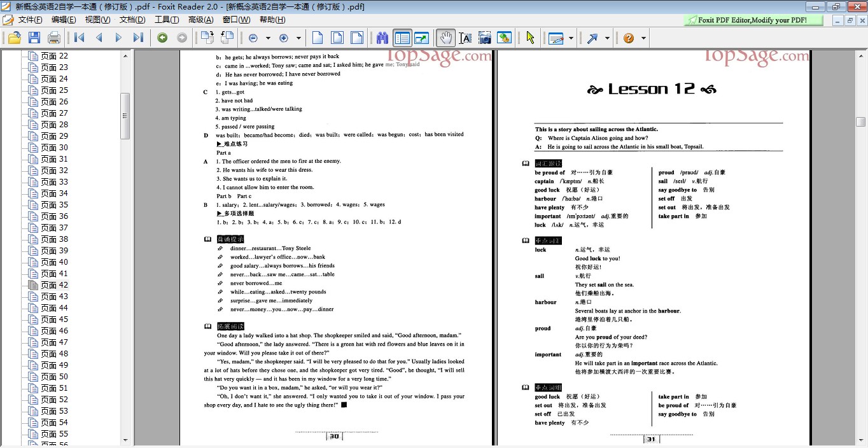Click the document scroll-up arrow
The height and width of the screenshot is (448, 868).
(x=860, y=55)
